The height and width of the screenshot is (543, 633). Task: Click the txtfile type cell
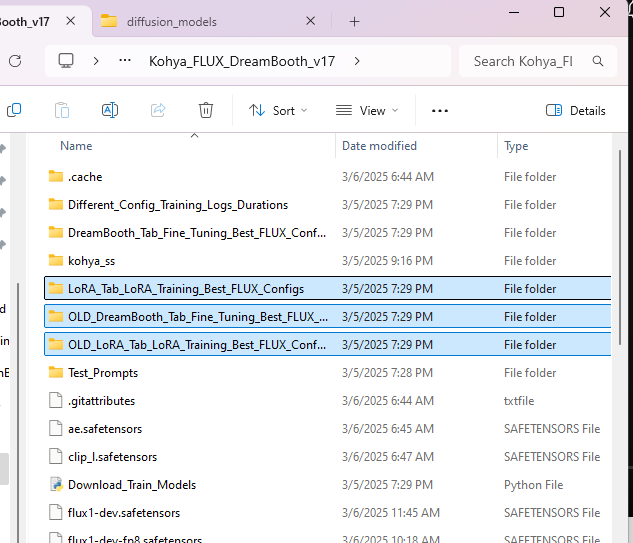click(519, 400)
